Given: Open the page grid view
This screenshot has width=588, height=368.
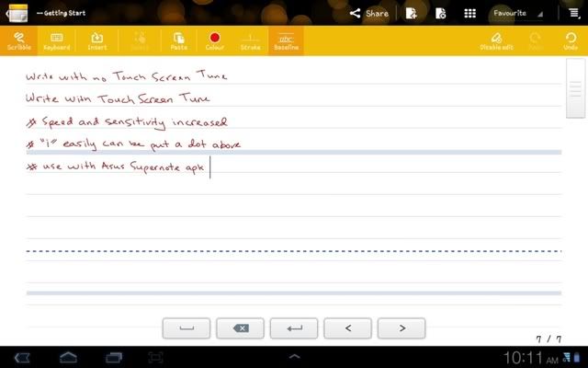Looking at the screenshot, I should (x=469, y=13).
